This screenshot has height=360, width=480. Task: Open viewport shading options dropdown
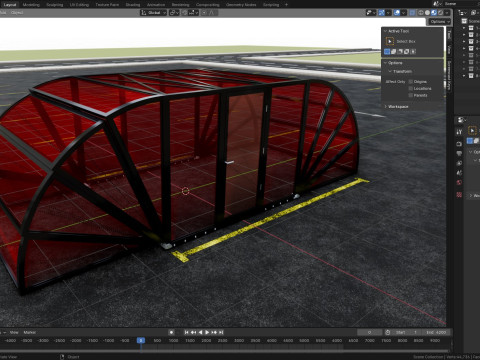pos(447,13)
